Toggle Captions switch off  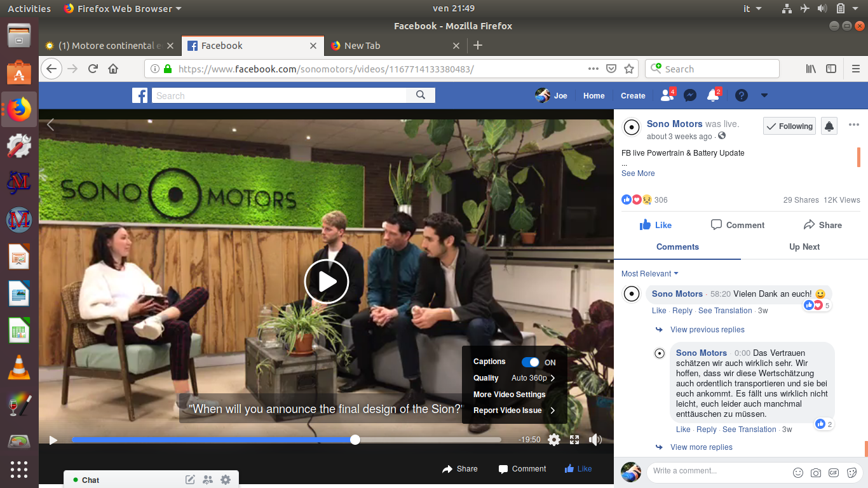click(531, 362)
